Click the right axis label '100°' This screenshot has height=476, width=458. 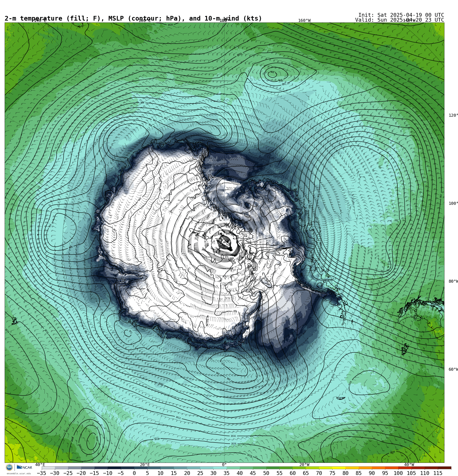[x=453, y=203]
